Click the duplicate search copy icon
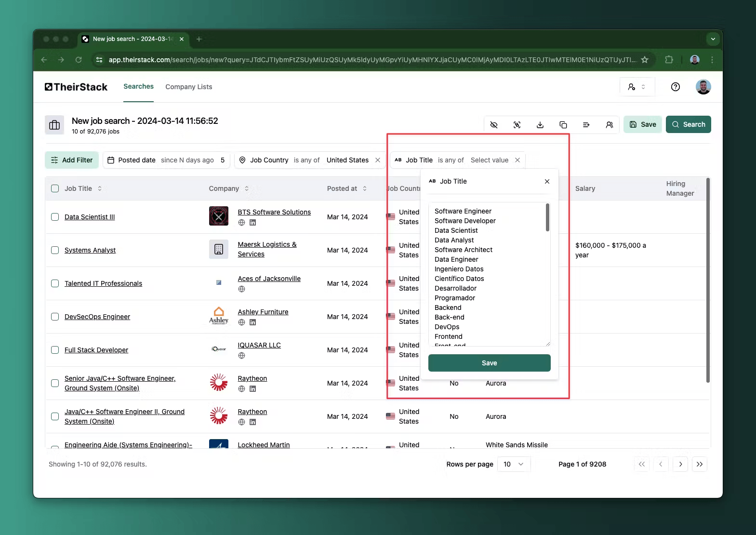756x535 pixels. 563,125
